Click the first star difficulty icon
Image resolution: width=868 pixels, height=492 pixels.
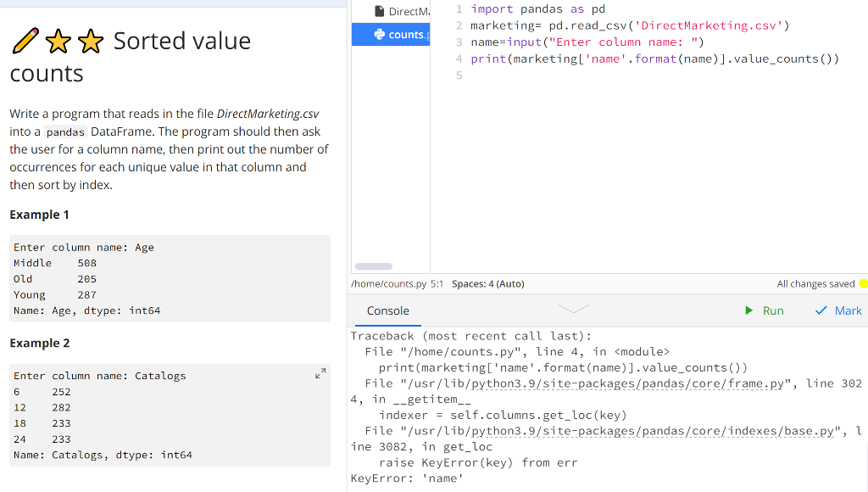58,41
